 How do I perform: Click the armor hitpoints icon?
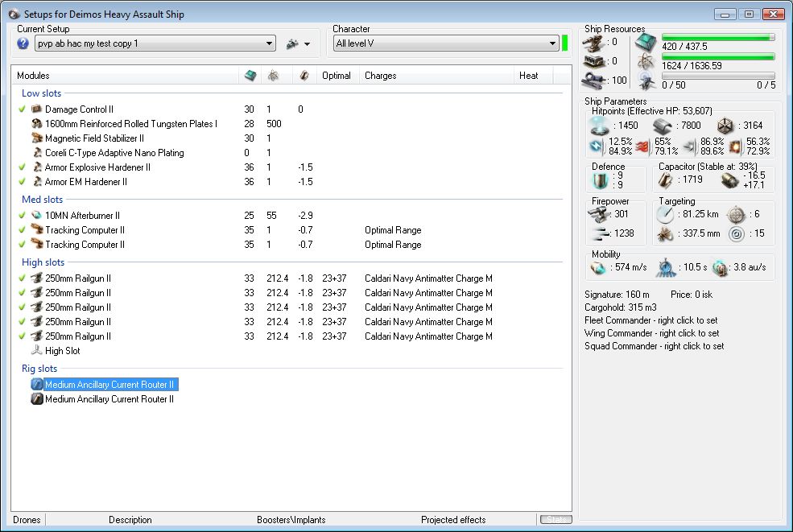tap(662, 126)
